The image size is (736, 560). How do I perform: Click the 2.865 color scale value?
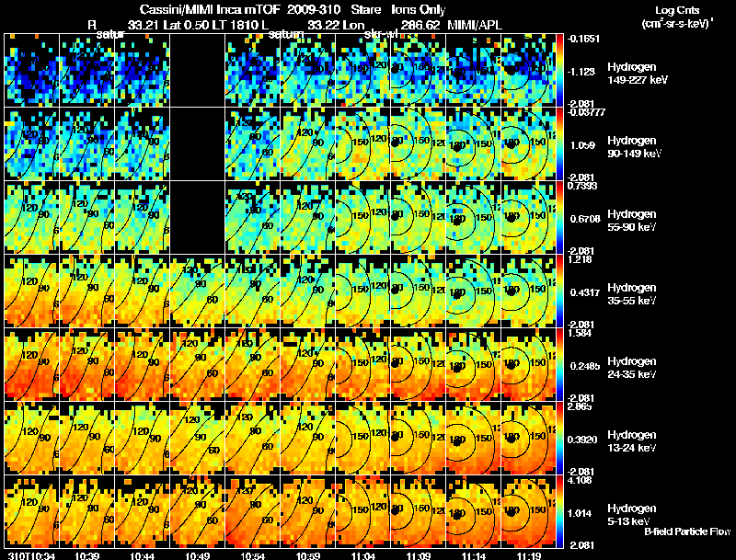pyautogui.click(x=580, y=406)
